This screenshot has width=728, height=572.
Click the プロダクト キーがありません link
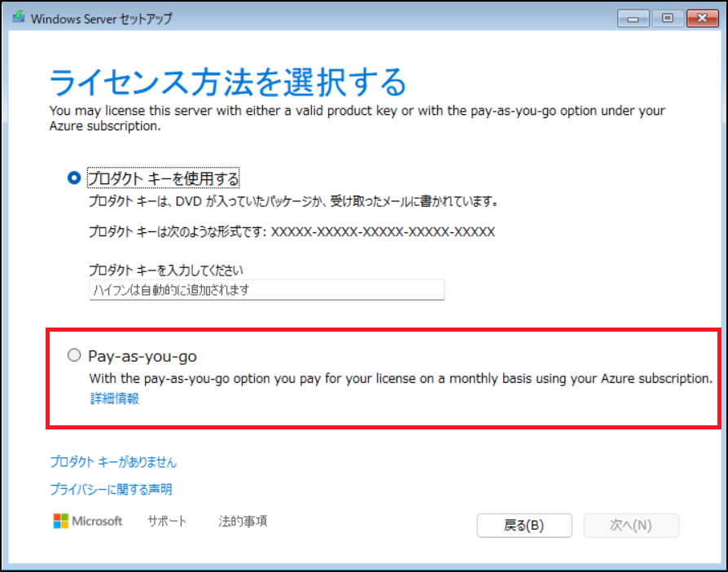click(x=114, y=461)
